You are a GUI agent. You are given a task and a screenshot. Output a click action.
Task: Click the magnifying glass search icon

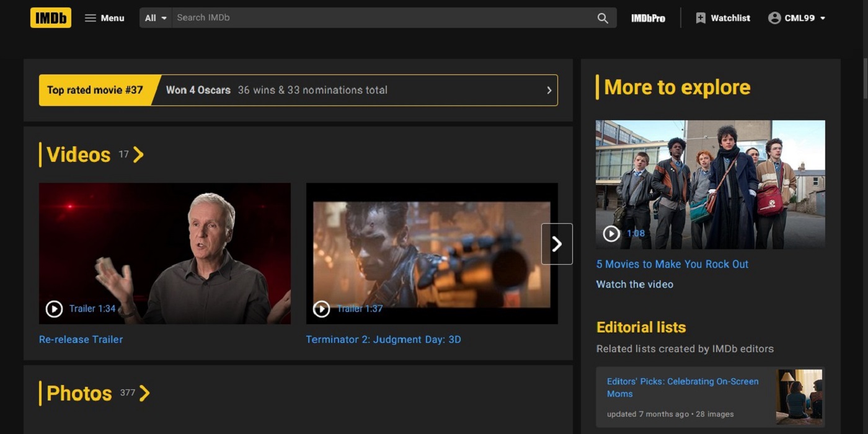click(603, 18)
